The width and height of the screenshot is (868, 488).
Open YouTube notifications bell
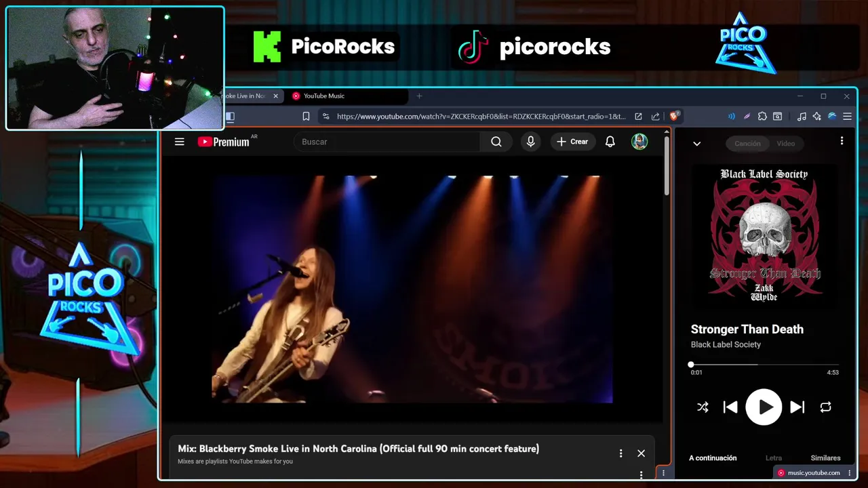[610, 142]
